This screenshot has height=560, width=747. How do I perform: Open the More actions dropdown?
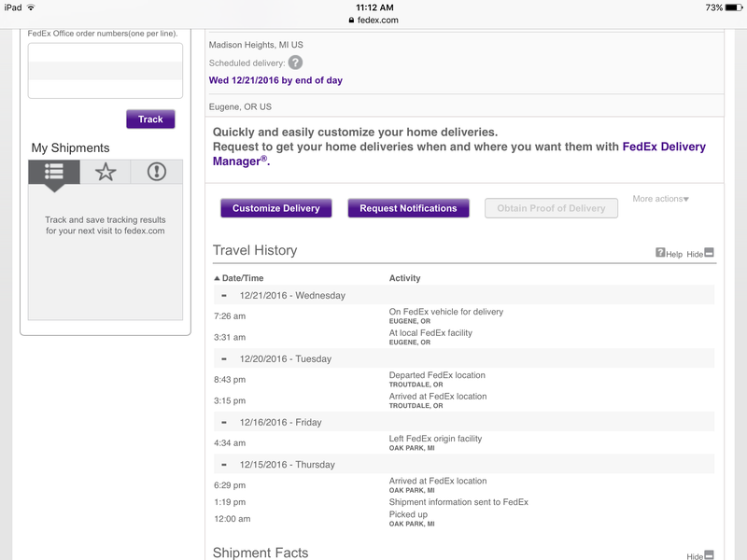[x=661, y=199]
